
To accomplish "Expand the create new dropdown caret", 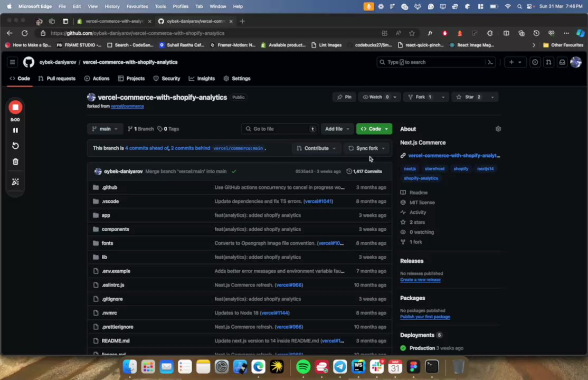I will (520, 62).
